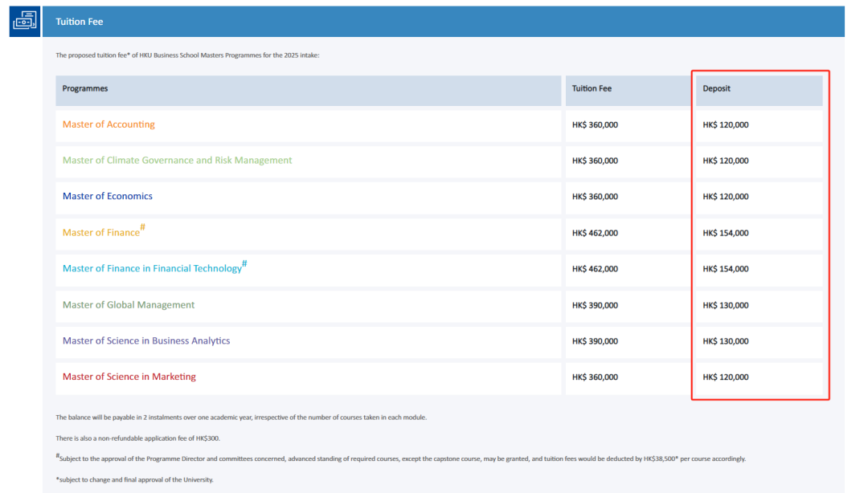868x493 pixels.
Task: Click the subject to change footnote
Action: (x=134, y=479)
